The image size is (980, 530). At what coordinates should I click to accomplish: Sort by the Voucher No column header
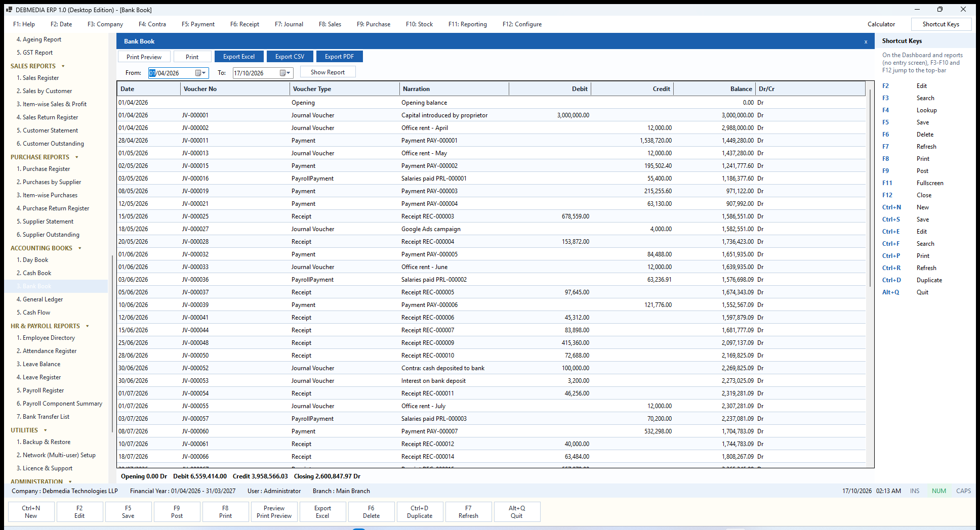(x=235, y=89)
